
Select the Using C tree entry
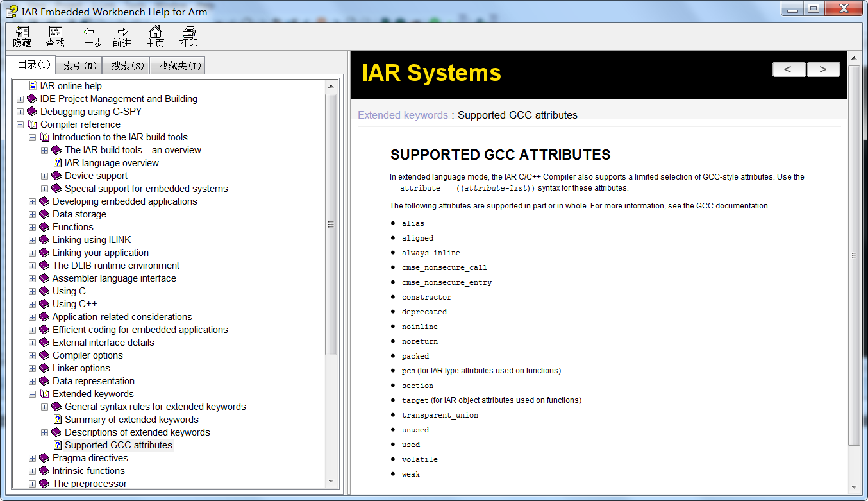tap(69, 291)
